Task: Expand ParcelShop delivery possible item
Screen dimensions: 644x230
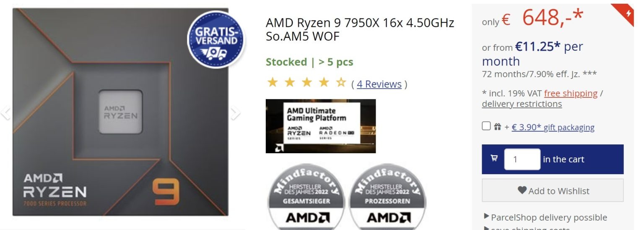Action: click(x=545, y=217)
